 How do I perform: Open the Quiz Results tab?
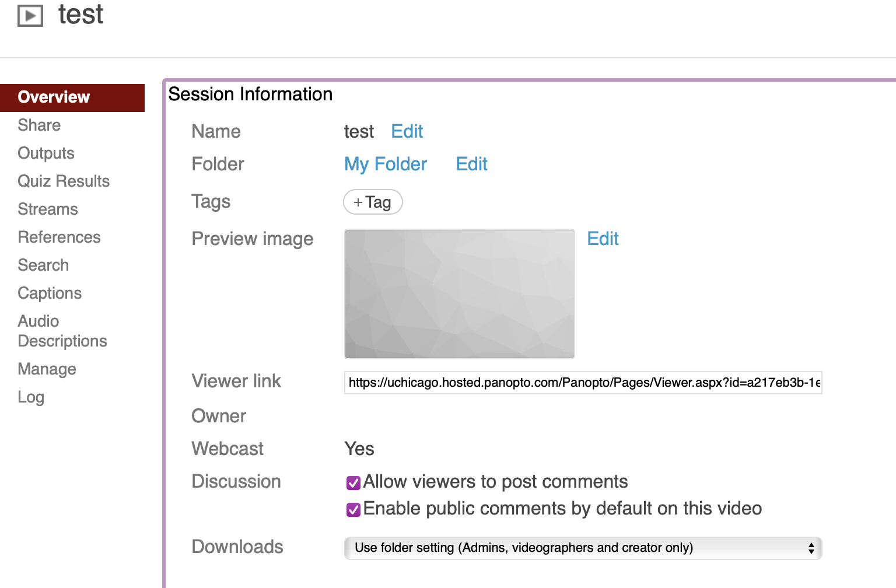click(64, 181)
